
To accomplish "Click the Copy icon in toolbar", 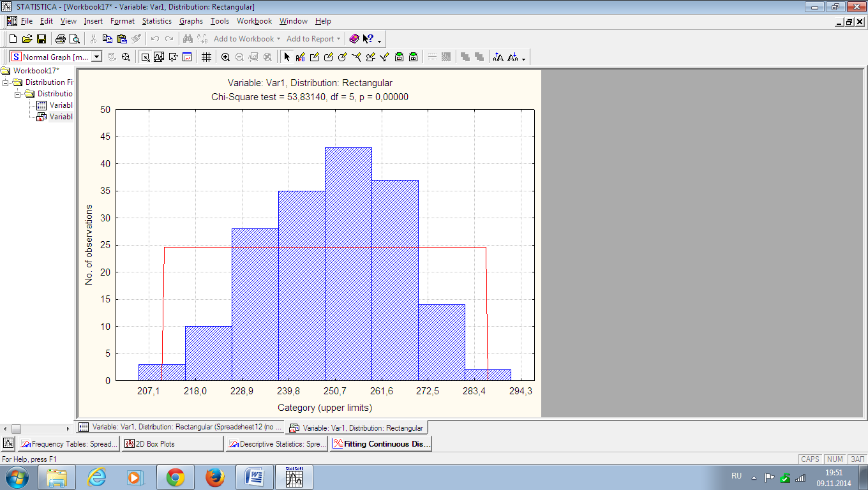I will click(x=108, y=39).
